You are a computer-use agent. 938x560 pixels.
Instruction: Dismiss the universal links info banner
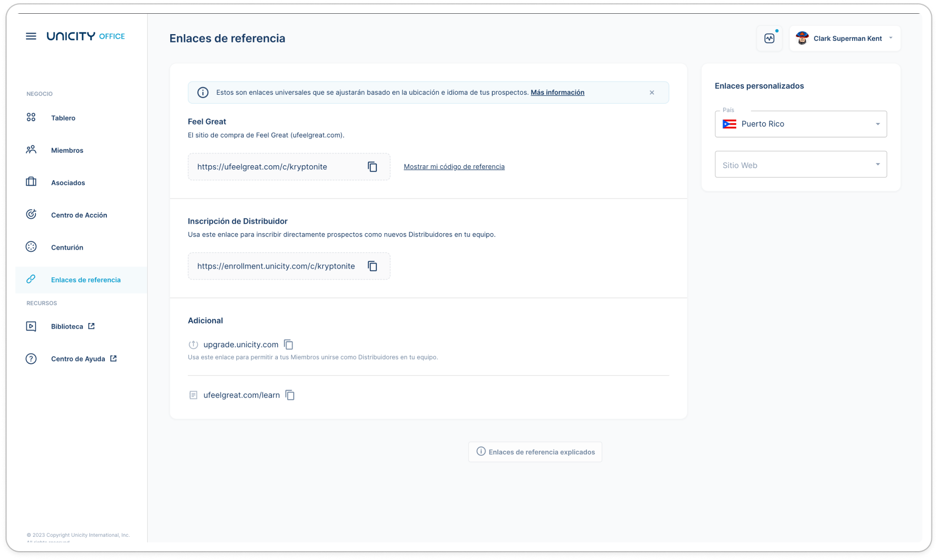[x=652, y=93]
